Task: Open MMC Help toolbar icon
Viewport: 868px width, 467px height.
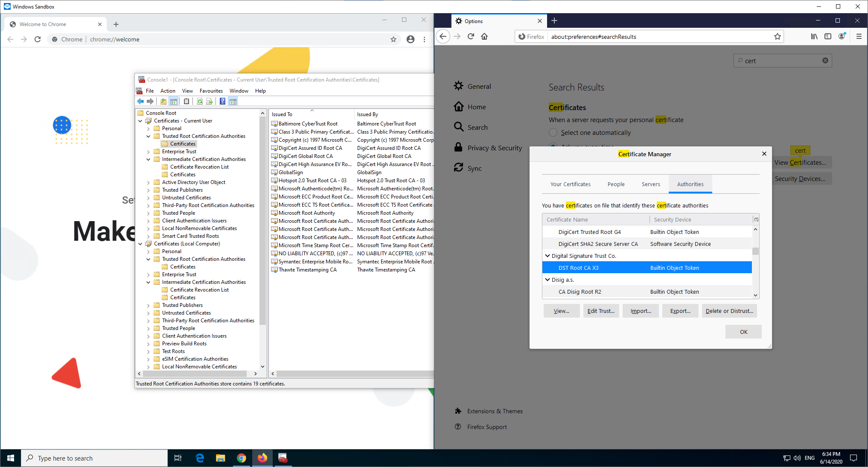Action: [x=222, y=102]
